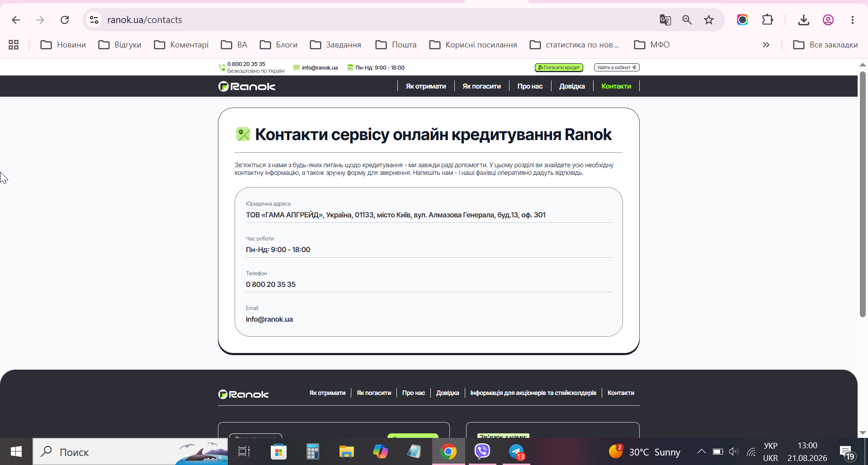
Task: Open Microsoft Store from taskbar
Action: [278, 451]
